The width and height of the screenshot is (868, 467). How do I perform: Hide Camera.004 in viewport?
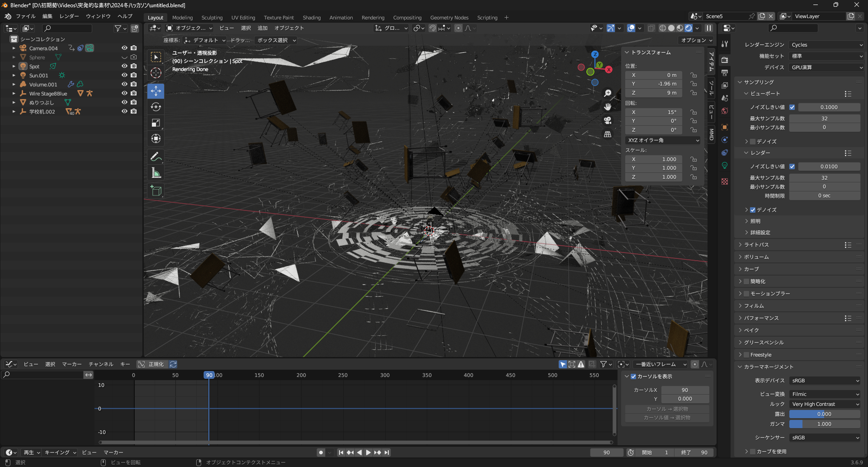tap(124, 48)
